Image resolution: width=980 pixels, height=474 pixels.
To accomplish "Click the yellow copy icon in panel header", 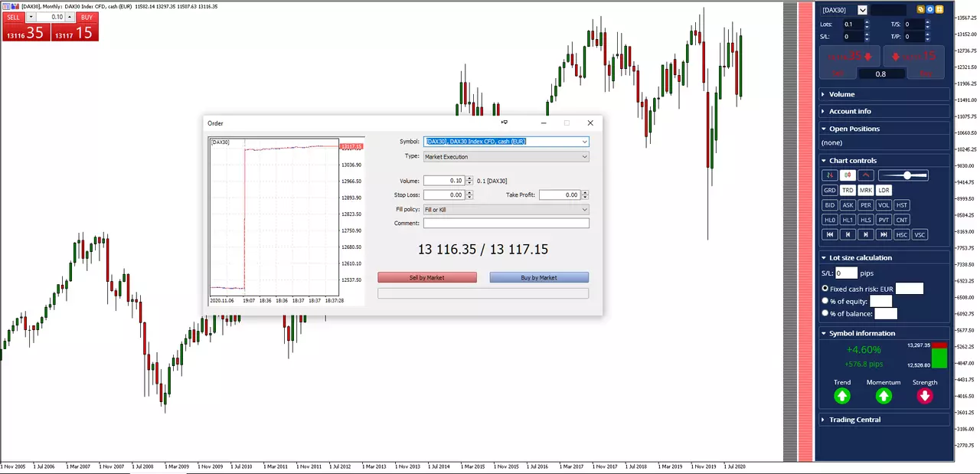I will tap(921, 10).
